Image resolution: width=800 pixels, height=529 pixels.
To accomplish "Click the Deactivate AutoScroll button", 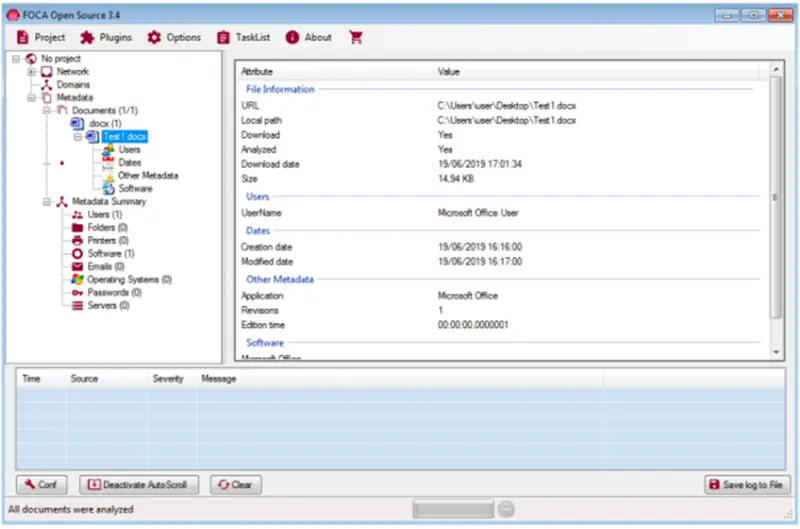I will coord(140,485).
